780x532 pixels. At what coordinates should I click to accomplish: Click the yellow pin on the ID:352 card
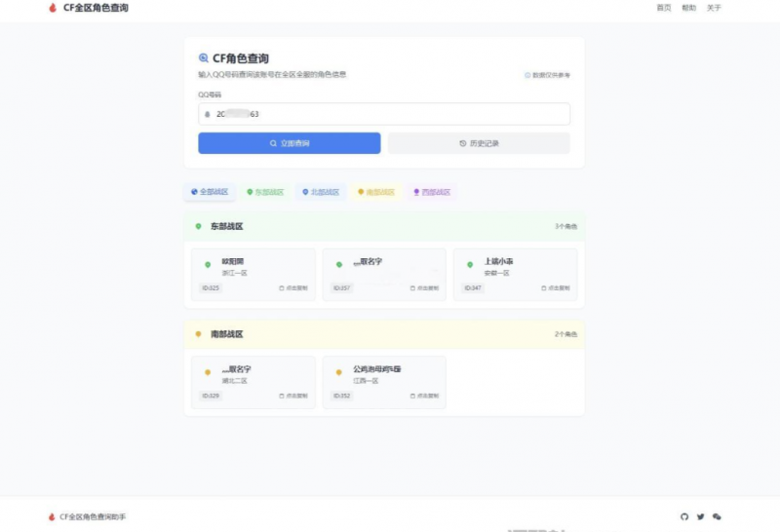click(339, 372)
